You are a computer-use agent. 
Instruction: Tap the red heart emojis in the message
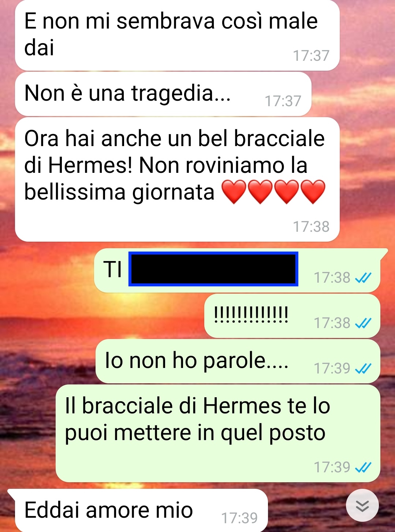pos(273,192)
